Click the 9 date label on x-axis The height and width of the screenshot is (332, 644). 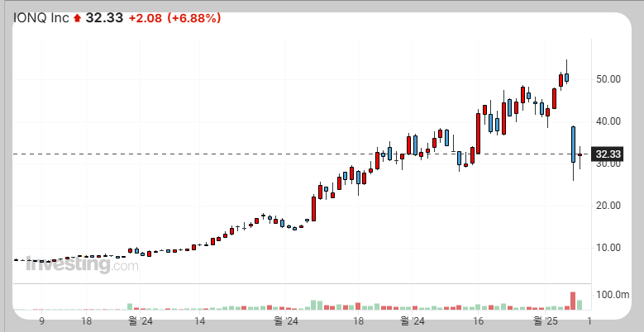point(42,320)
